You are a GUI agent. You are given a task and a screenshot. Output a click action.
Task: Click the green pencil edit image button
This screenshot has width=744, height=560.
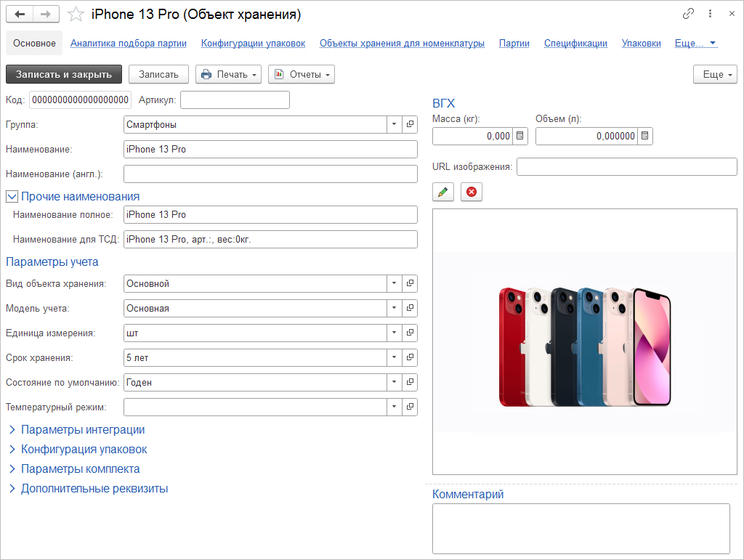pyautogui.click(x=442, y=192)
